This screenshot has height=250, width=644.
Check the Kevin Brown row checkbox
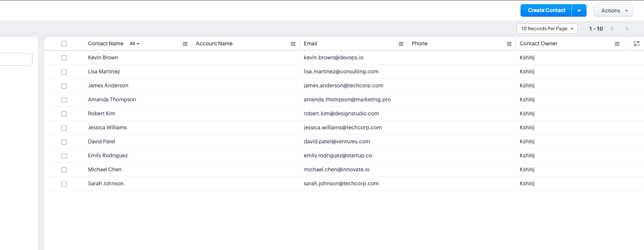[64, 58]
